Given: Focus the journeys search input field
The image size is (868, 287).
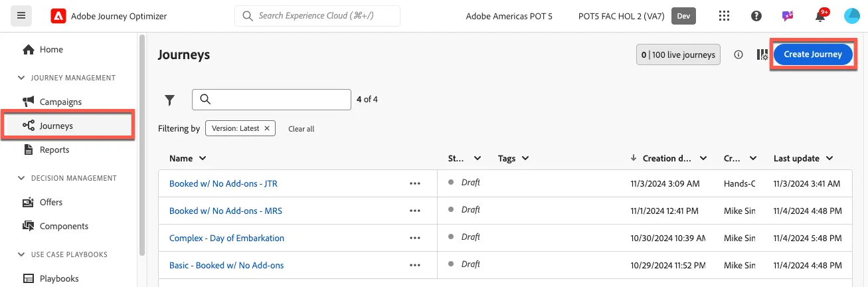Looking at the screenshot, I should (x=272, y=100).
